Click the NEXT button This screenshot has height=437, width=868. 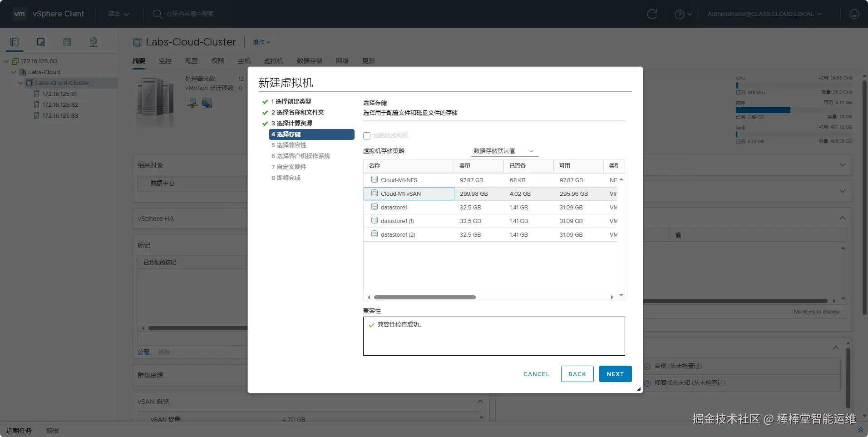(615, 374)
